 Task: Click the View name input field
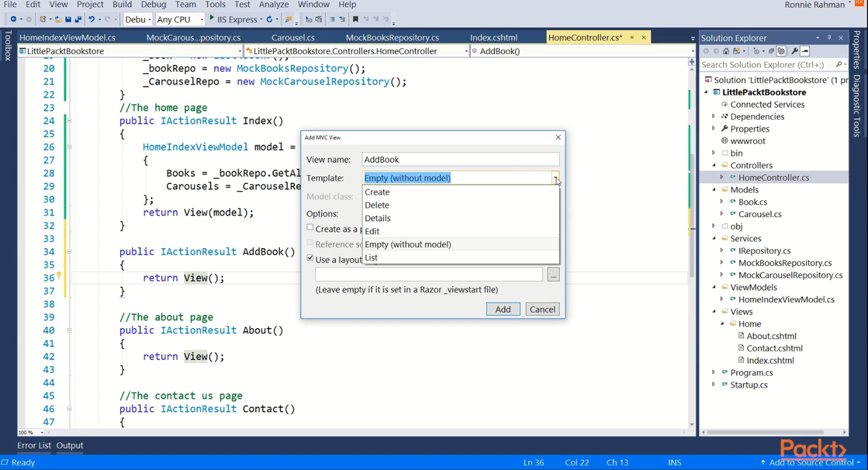[x=461, y=160]
